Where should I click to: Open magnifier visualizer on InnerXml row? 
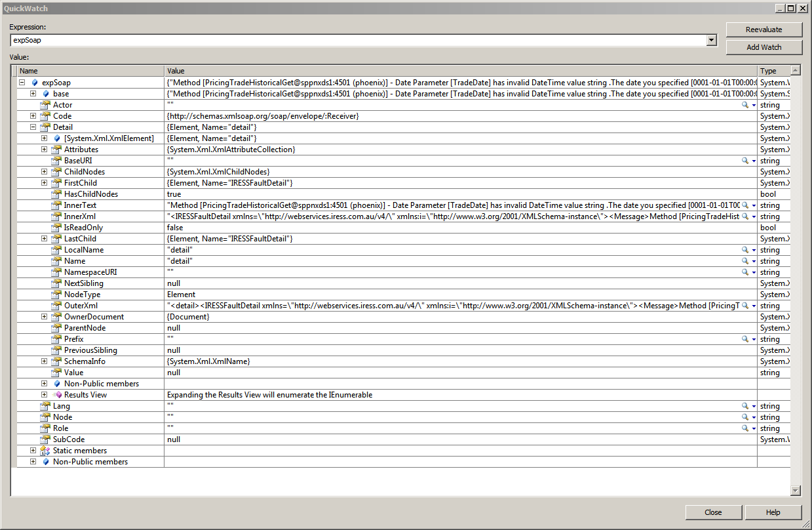click(x=744, y=216)
